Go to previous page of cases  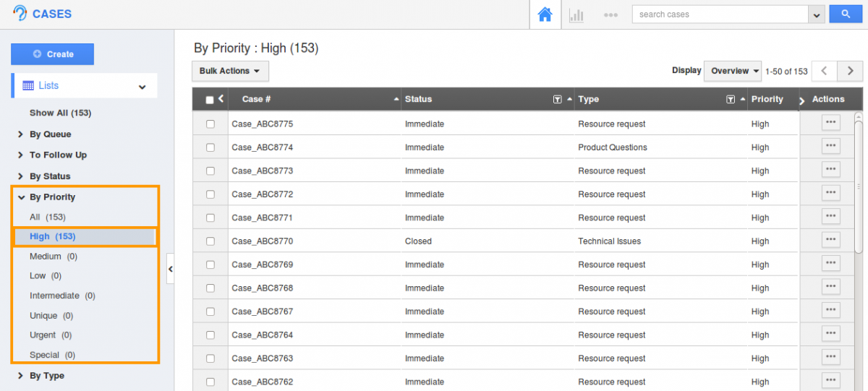click(825, 71)
